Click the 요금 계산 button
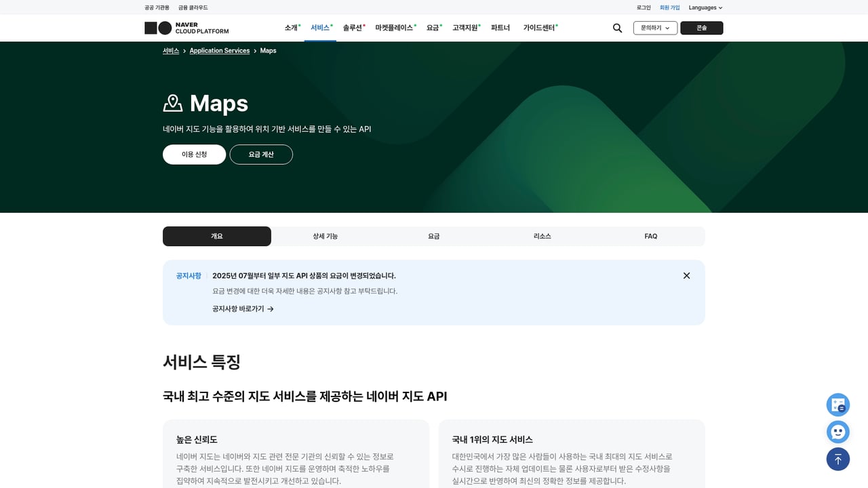868x488 pixels. (261, 154)
